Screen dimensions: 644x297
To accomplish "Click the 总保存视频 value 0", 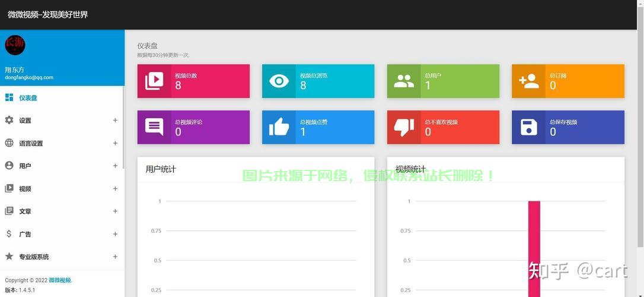I will click(553, 132).
